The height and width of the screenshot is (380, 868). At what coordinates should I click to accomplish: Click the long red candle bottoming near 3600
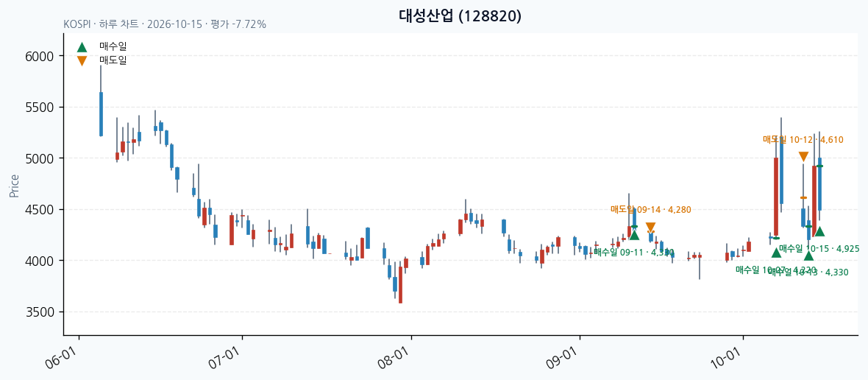400,285
